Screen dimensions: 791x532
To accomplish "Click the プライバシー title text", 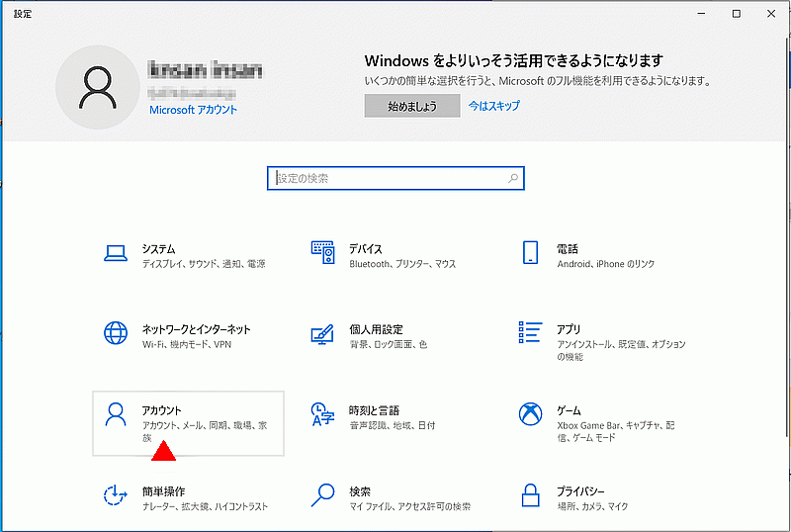I will coord(580,491).
